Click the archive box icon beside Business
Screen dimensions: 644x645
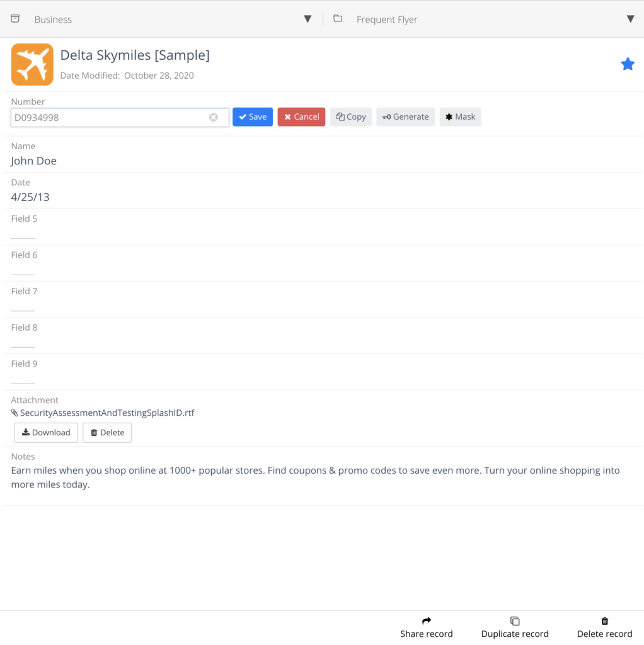click(16, 19)
